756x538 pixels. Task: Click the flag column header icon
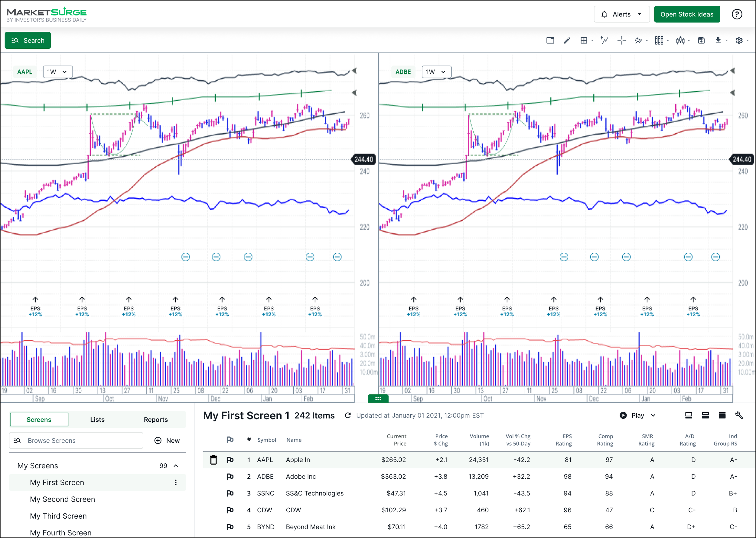(230, 439)
